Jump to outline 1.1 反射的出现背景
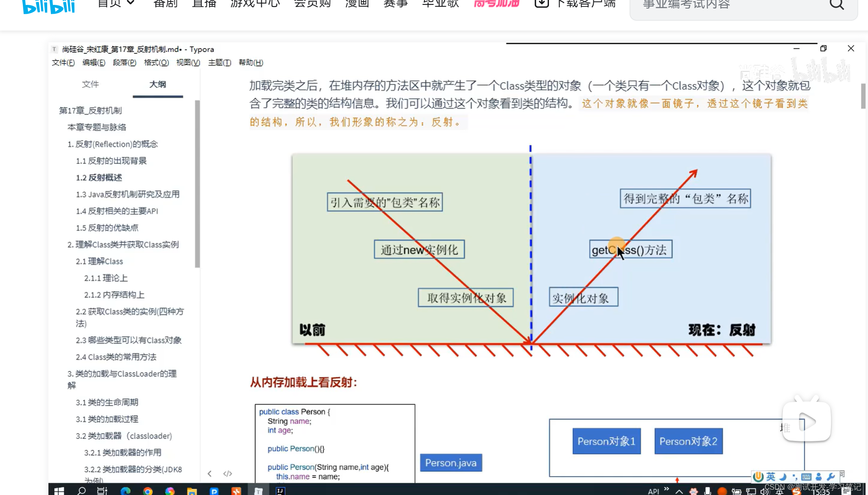The width and height of the screenshot is (868, 495). click(x=111, y=161)
